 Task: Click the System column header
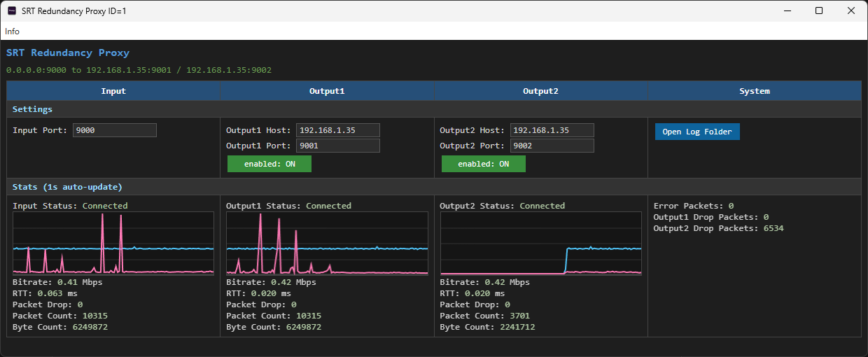point(755,91)
